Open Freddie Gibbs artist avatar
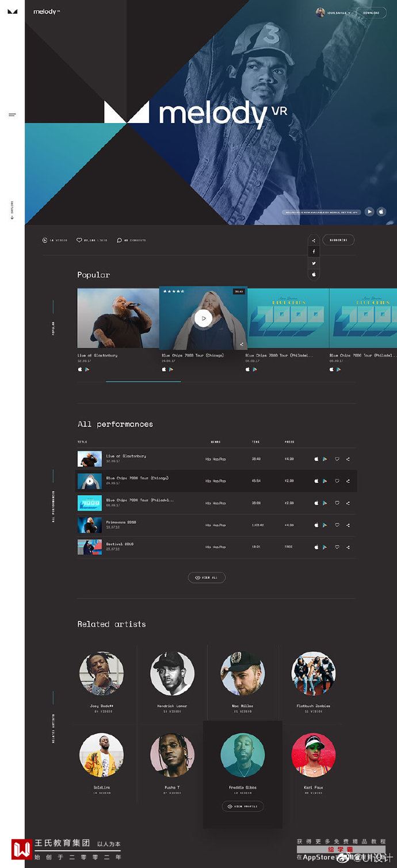Screen dimensions: 397x868 243,755
